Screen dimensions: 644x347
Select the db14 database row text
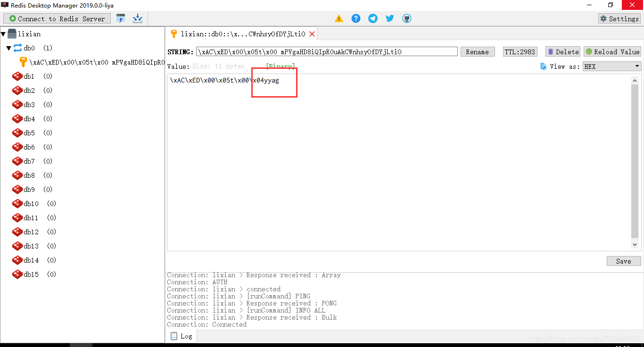tap(40, 260)
